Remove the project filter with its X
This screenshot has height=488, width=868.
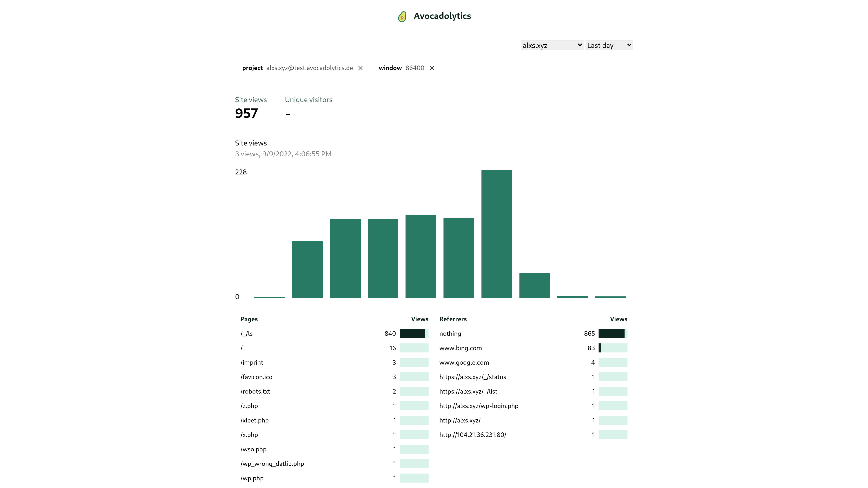[361, 68]
